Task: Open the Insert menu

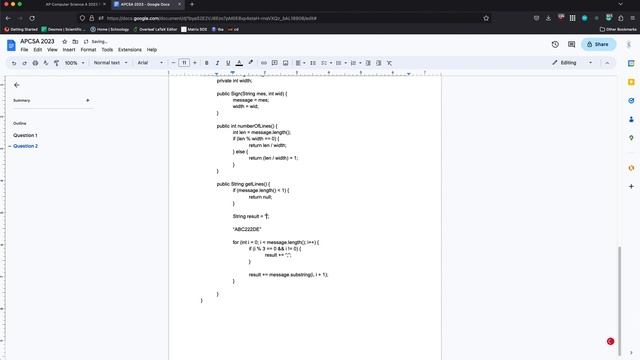Action: pyautogui.click(x=69, y=50)
